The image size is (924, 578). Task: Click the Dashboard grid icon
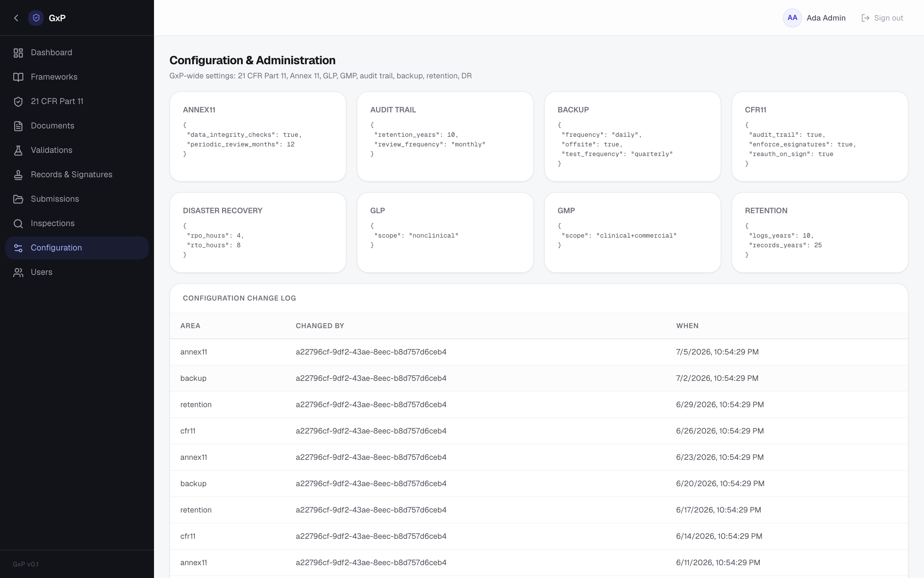pyautogui.click(x=18, y=53)
